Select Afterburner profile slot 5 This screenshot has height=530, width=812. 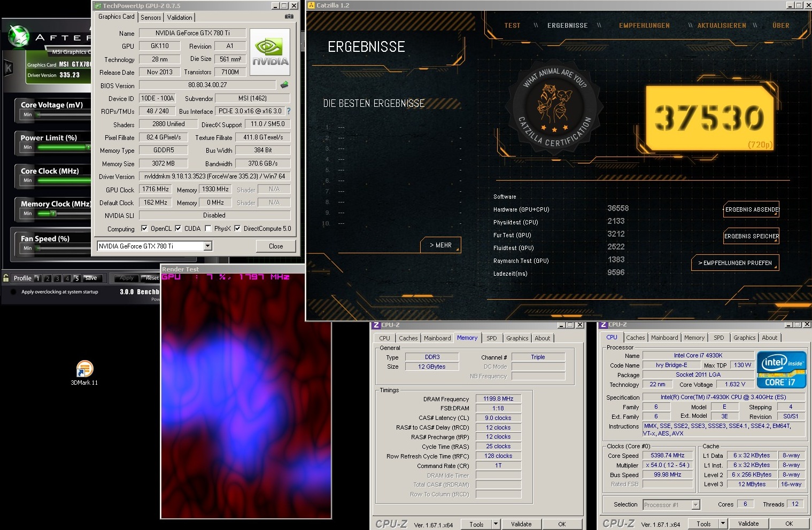coord(76,278)
